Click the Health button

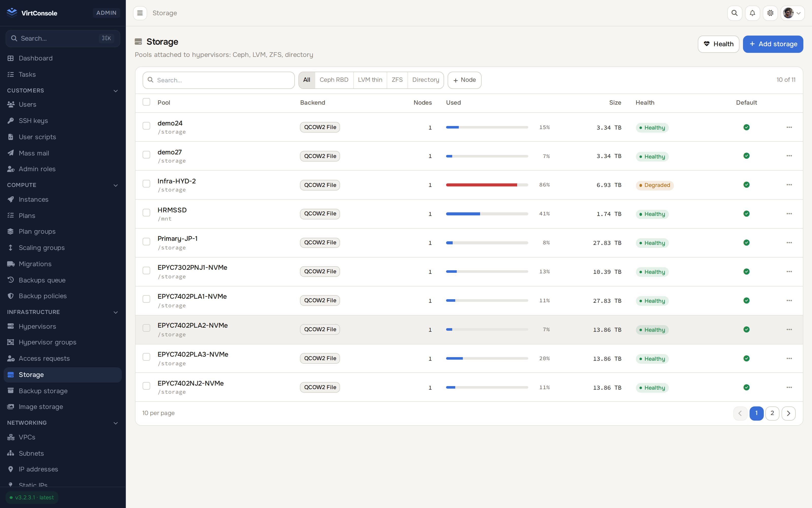click(718, 44)
